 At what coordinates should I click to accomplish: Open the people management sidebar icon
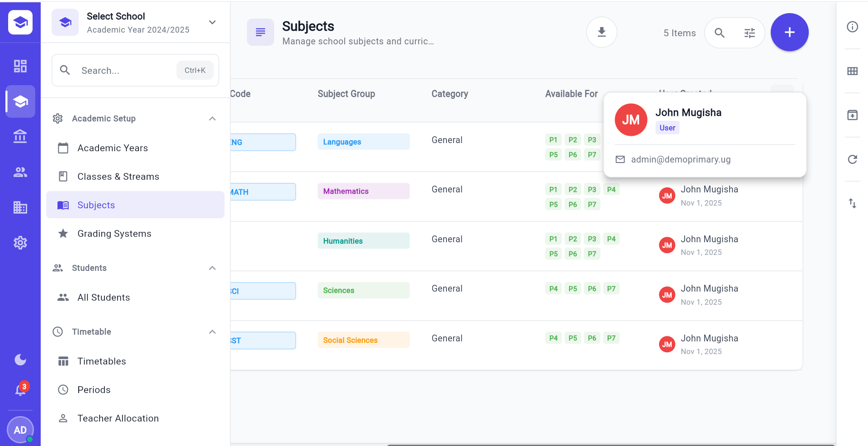(x=20, y=172)
